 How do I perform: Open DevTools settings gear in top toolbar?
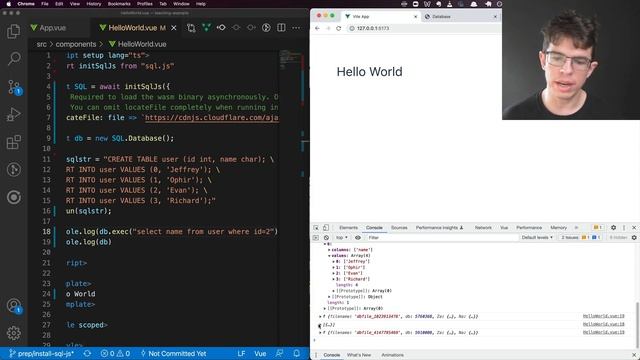coord(613,227)
